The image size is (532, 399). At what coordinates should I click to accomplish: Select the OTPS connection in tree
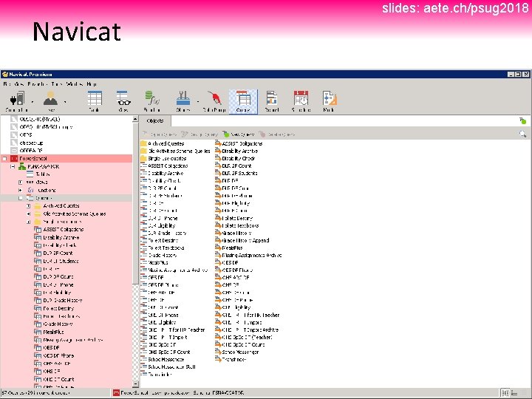click(21, 134)
